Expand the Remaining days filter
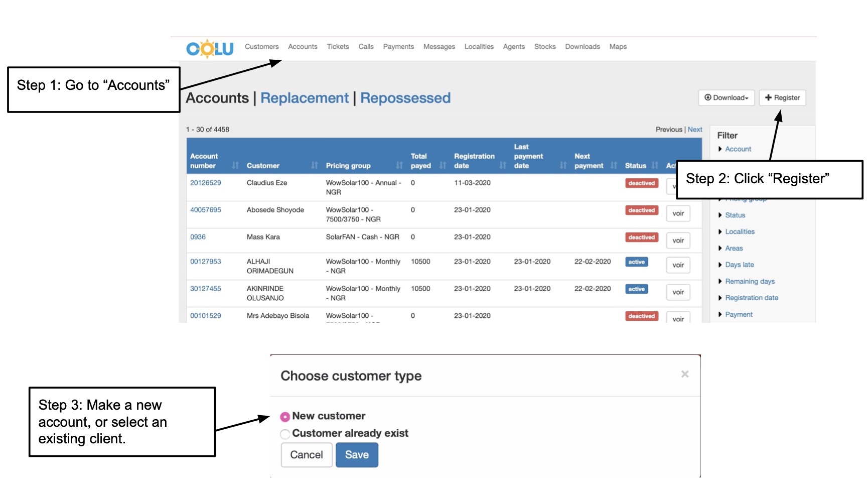The width and height of the screenshot is (868, 486). click(x=749, y=281)
